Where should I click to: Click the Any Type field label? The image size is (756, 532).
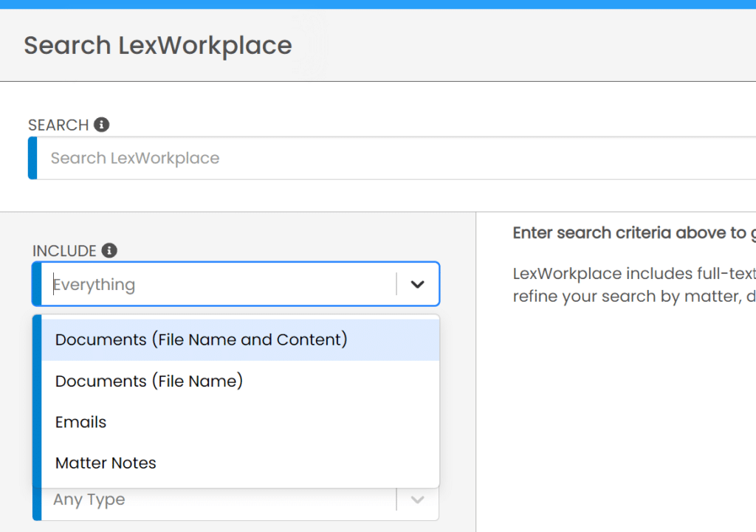(x=89, y=500)
